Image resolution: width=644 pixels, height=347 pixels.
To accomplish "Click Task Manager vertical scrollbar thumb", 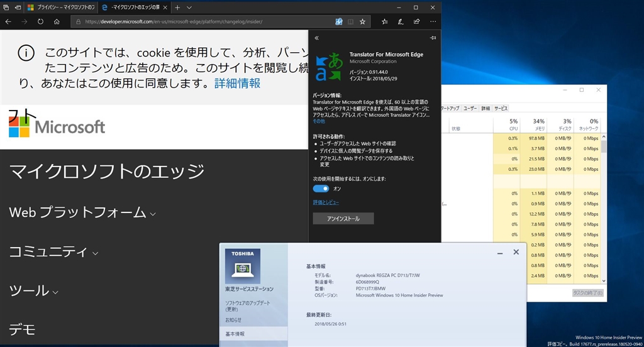I will (603, 146).
